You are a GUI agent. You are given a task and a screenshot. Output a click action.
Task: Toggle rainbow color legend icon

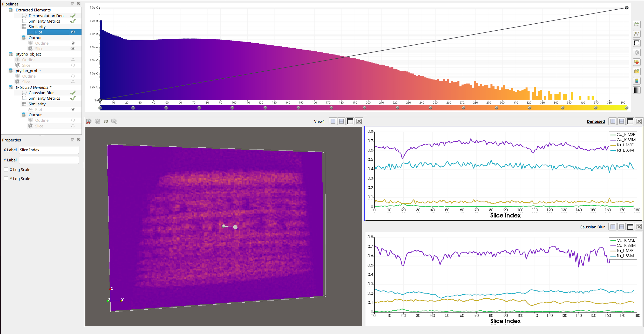tap(637, 81)
